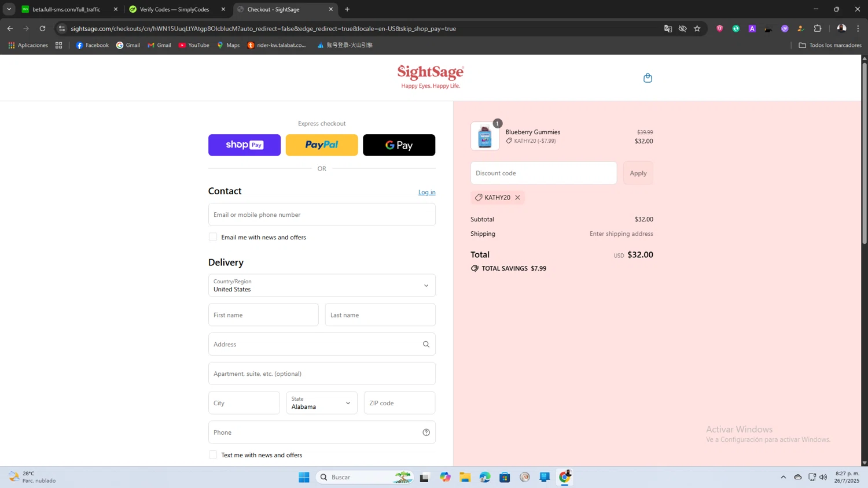Bookmark this page with the star icon
The width and height of the screenshot is (868, 488).
point(697,28)
